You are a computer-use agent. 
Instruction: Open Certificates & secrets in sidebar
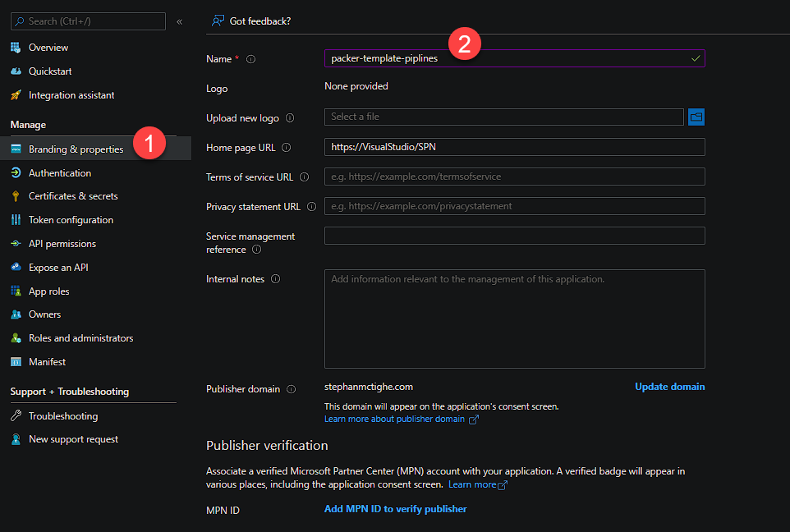pos(73,196)
